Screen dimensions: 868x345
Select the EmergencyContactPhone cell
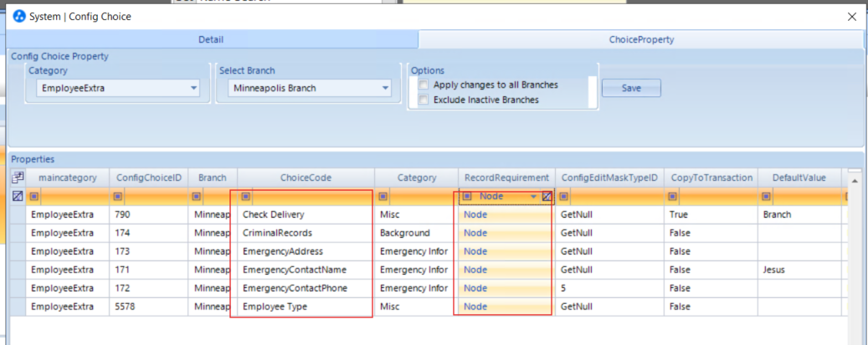pos(306,288)
